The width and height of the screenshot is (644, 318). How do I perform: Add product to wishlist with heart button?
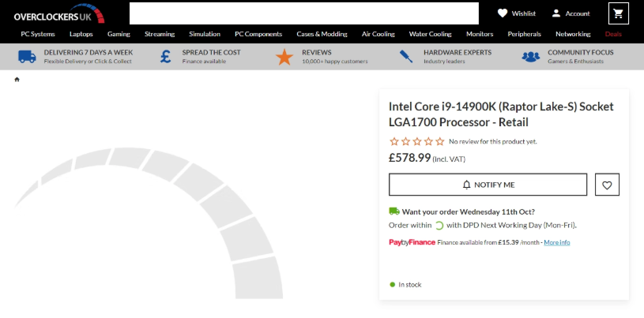pos(607,185)
